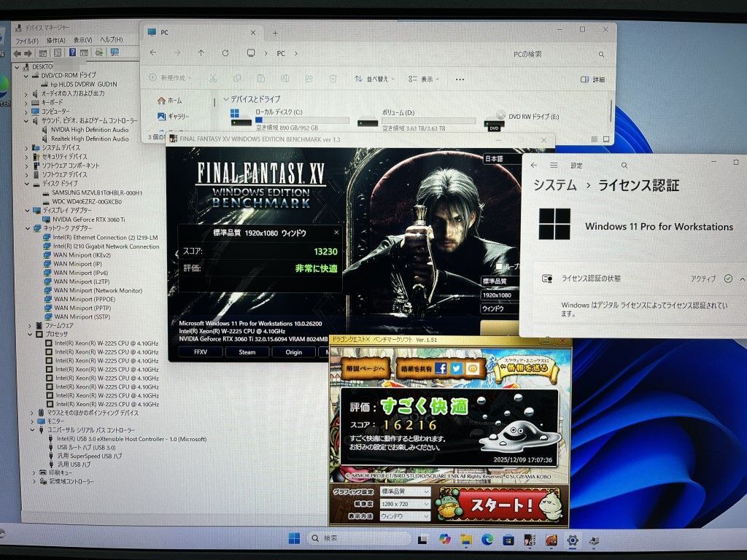This screenshot has width=747, height=560.
Task: Click the Twitter share icon in Dragon Quest benchmark
Action: pyautogui.click(x=457, y=368)
